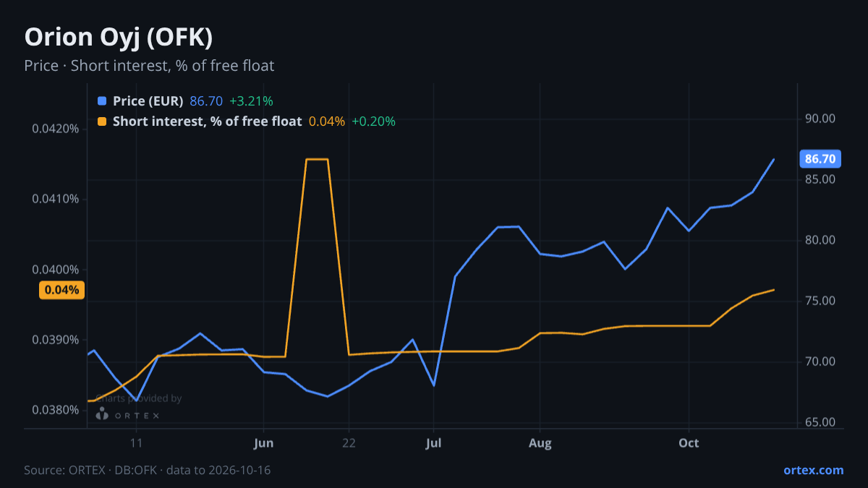This screenshot has width=868, height=488.
Task: Click the Orion Oyj (OFK) title
Action: click(119, 37)
